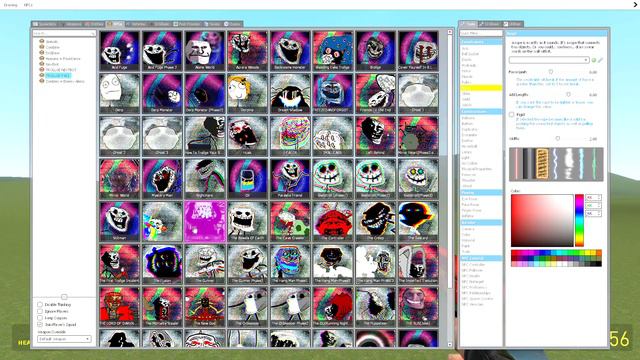Open the Rope presets dropdown
The image size is (640, 360).
[x=549, y=60]
